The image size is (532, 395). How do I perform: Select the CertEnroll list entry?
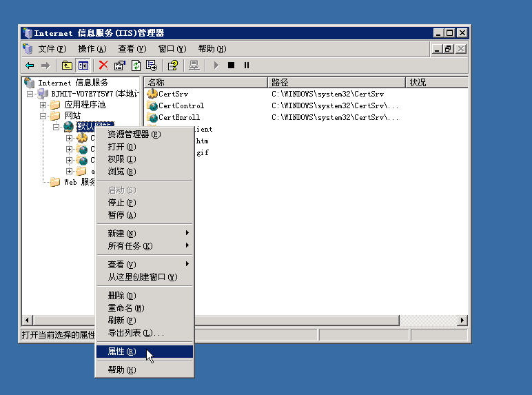pos(179,117)
